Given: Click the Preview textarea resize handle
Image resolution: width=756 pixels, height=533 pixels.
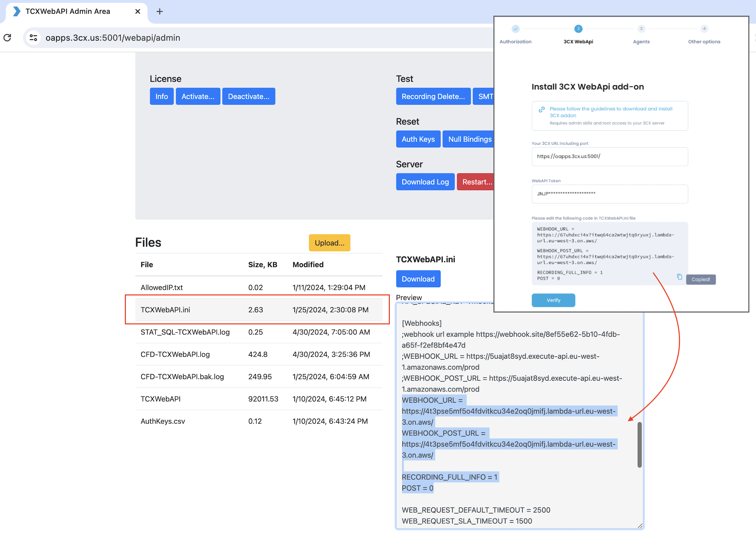Looking at the screenshot, I should pos(640,526).
